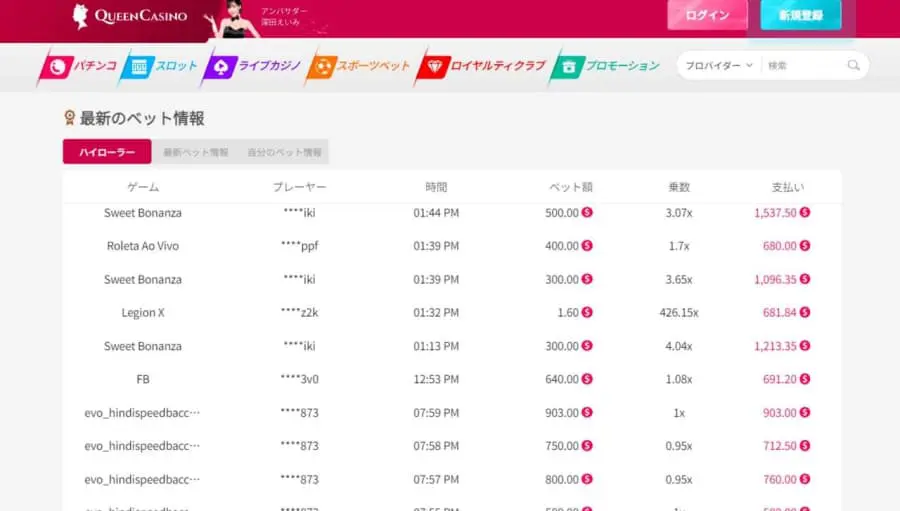Select the ハイローラー tab
This screenshot has height=511, width=900.
[x=107, y=152]
